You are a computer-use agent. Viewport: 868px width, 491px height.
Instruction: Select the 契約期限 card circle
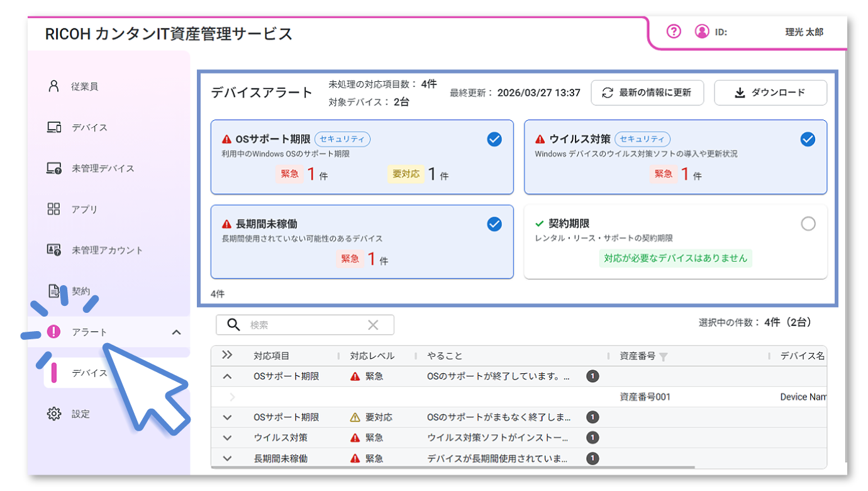point(808,223)
